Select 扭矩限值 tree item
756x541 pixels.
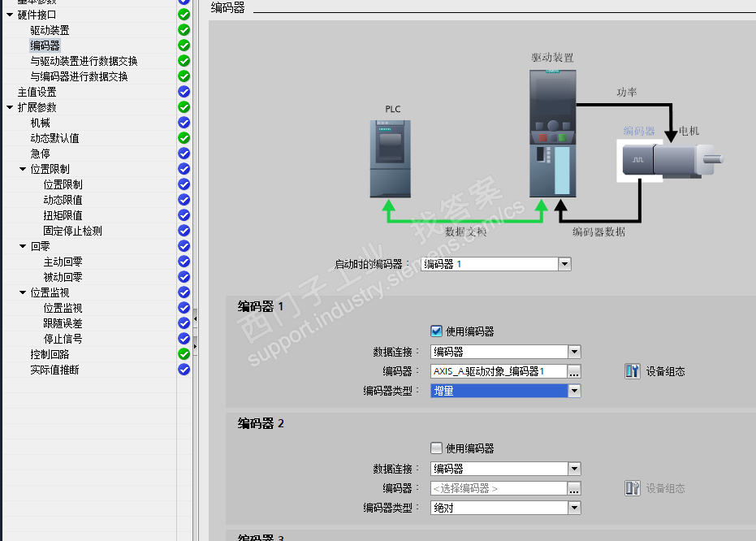click(63, 215)
